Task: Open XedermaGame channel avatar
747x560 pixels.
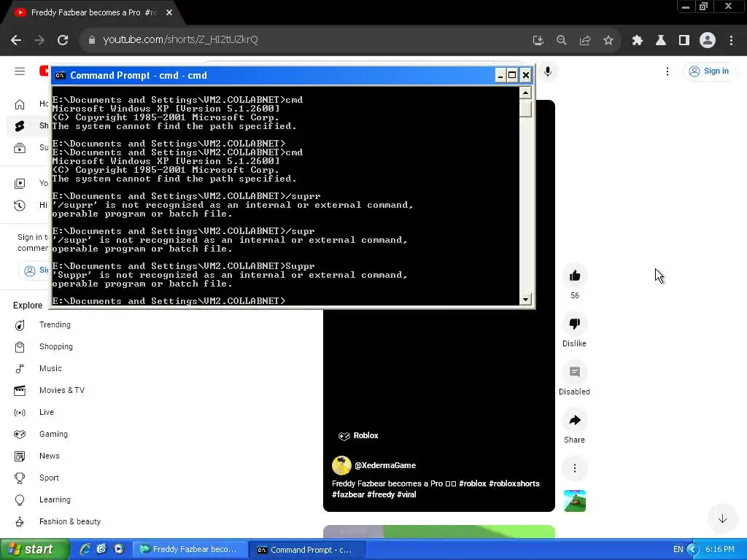Action: pyautogui.click(x=341, y=466)
